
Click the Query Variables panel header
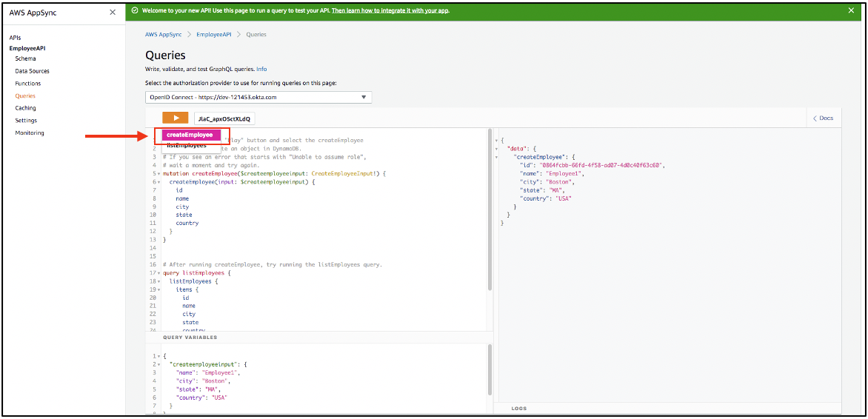(x=190, y=338)
